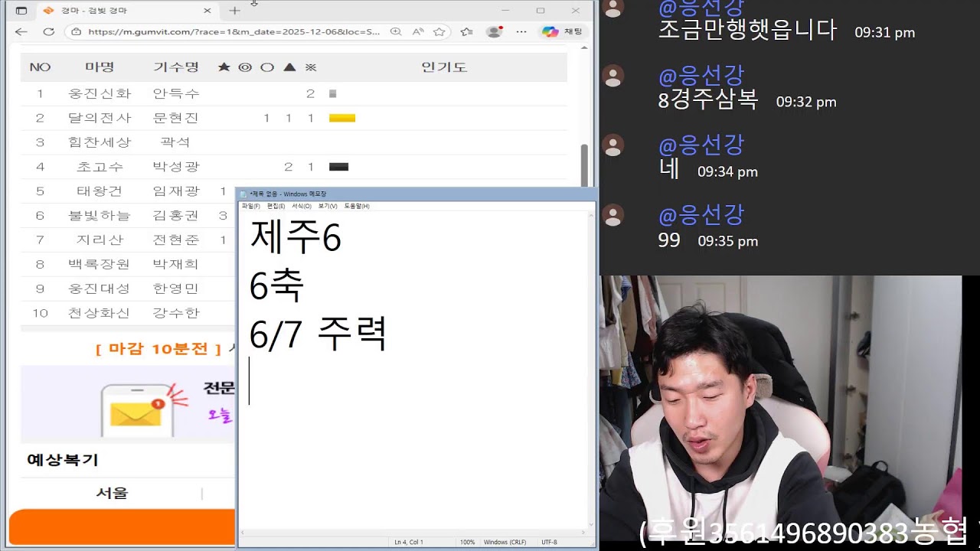Open a new browser tab
This screenshot has width=980, height=551.
(234, 11)
